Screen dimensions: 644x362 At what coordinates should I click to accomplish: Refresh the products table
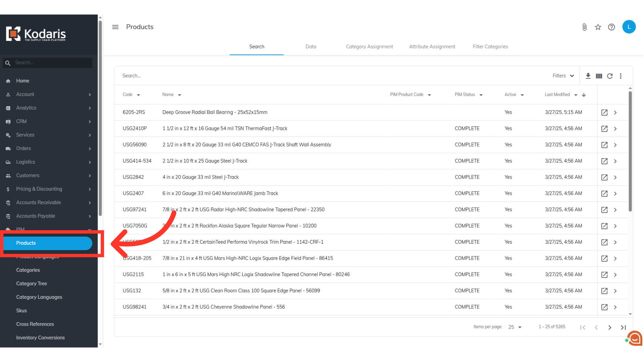click(610, 76)
